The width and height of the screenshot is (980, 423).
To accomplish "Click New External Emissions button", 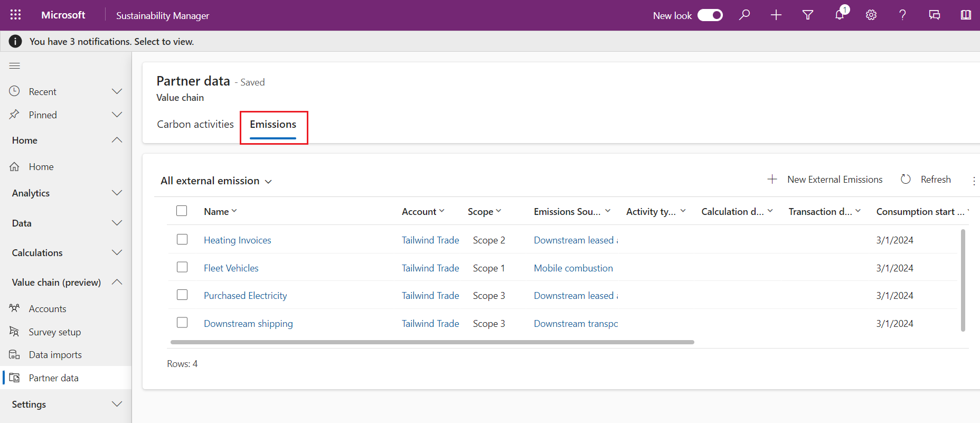I will [825, 180].
